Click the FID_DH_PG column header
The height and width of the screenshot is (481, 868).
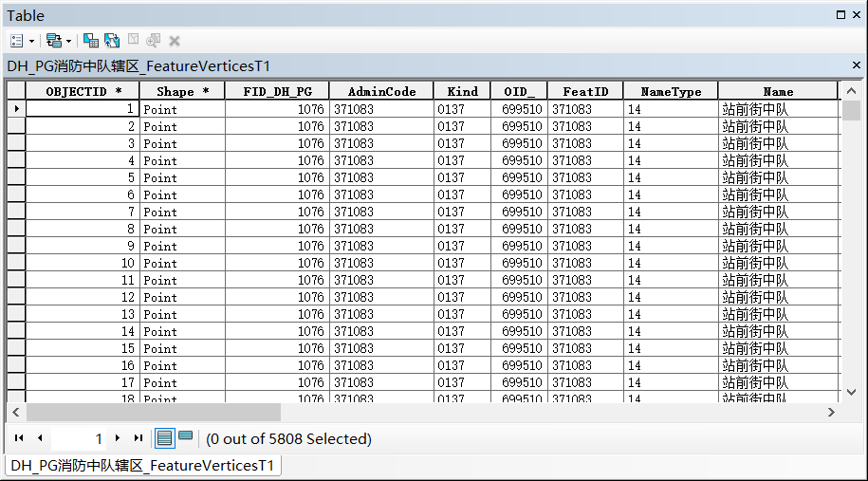[277, 91]
